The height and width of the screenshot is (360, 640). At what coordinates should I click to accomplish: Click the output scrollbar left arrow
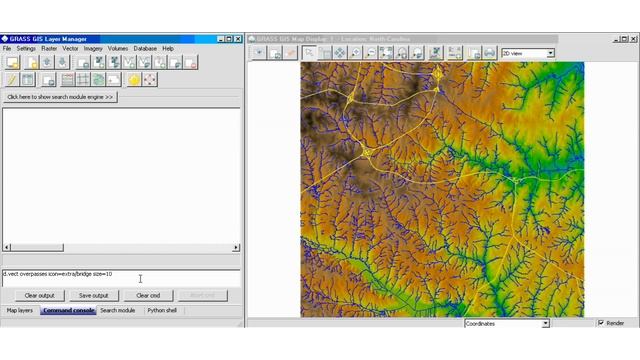tap(7, 247)
